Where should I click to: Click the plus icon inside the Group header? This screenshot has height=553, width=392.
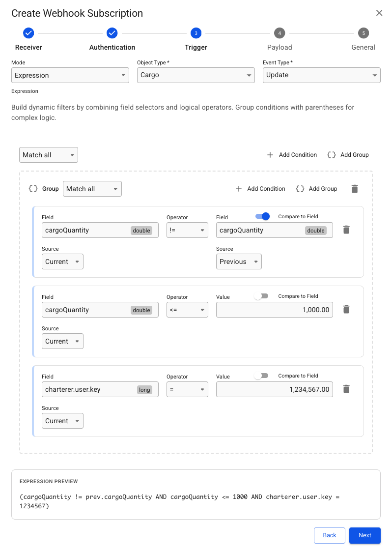(x=239, y=189)
